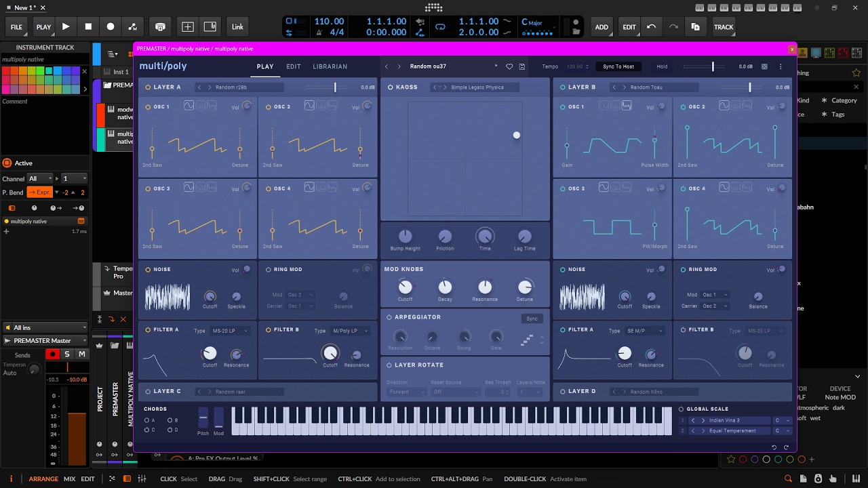This screenshot has height=488, width=868.
Task: Go to next preset in multi/poly header
Action: point(399,66)
